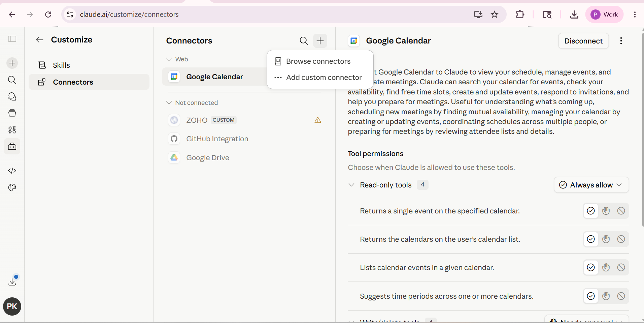The height and width of the screenshot is (323, 644).
Task: Click the ZOHO warning triangle icon
Action: [x=318, y=120]
